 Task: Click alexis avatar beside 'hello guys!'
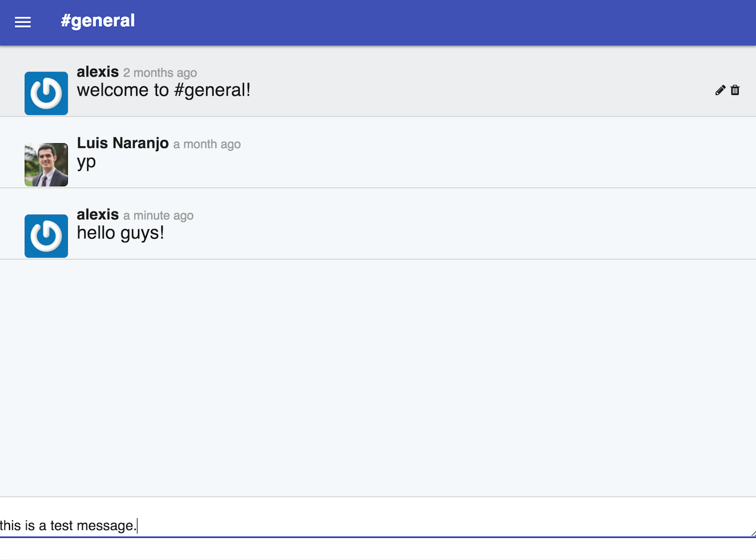click(46, 236)
